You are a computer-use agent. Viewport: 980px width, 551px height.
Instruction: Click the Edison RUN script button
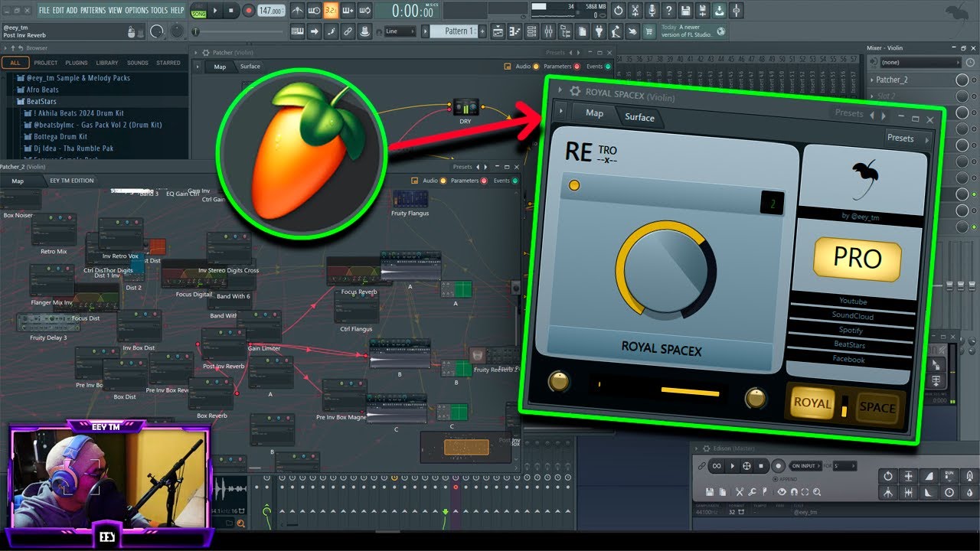click(x=949, y=476)
